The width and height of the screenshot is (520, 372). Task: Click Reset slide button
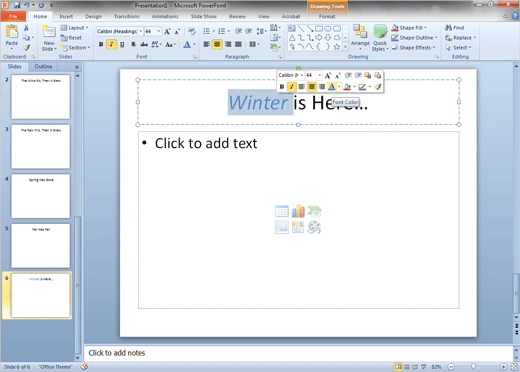pyautogui.click(x=71, y=38)
